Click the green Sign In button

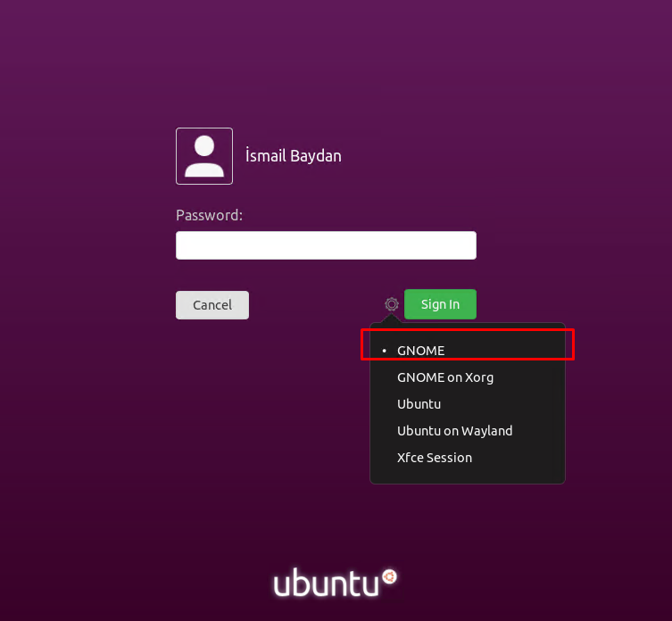pos(440,304)
